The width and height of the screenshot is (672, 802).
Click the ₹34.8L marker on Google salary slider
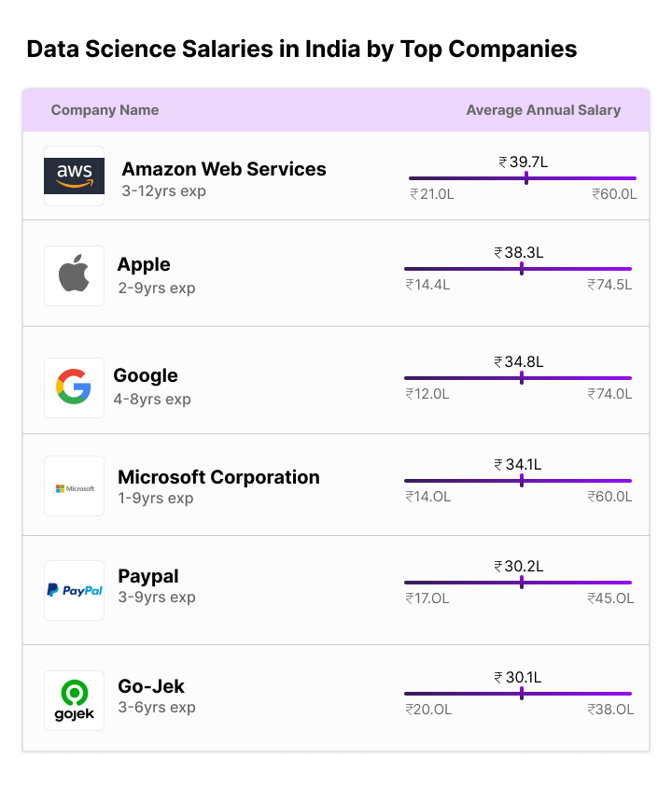(x=522, y=378)
